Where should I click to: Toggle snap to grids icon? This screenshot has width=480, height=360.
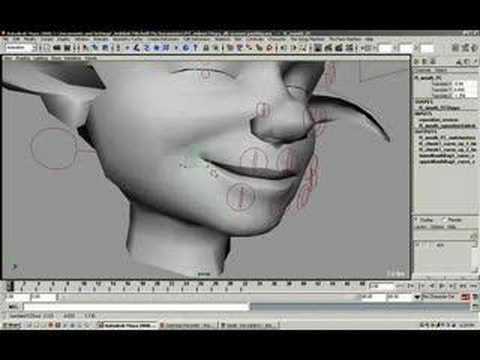click(x=230, y=48)
